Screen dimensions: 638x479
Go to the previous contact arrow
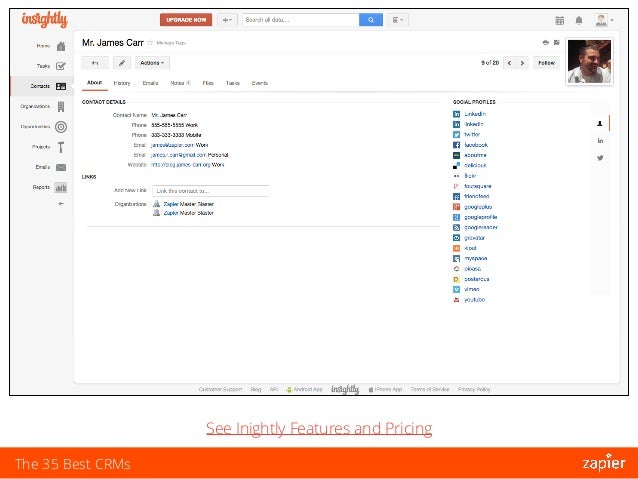point(509,63)
